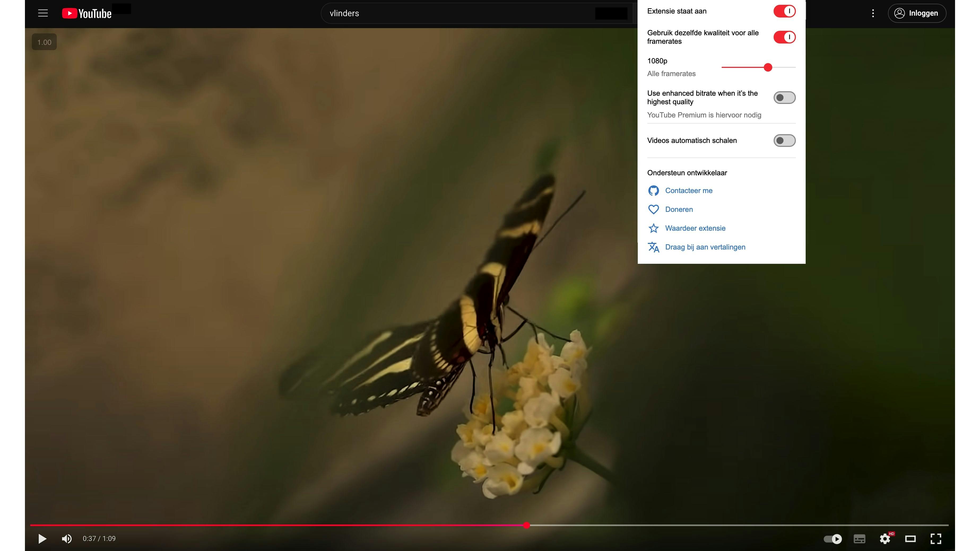Turn on 'Videos automatisch schalen'
Viewport: 980px width, 551px height.
click(x=784, y=141)
